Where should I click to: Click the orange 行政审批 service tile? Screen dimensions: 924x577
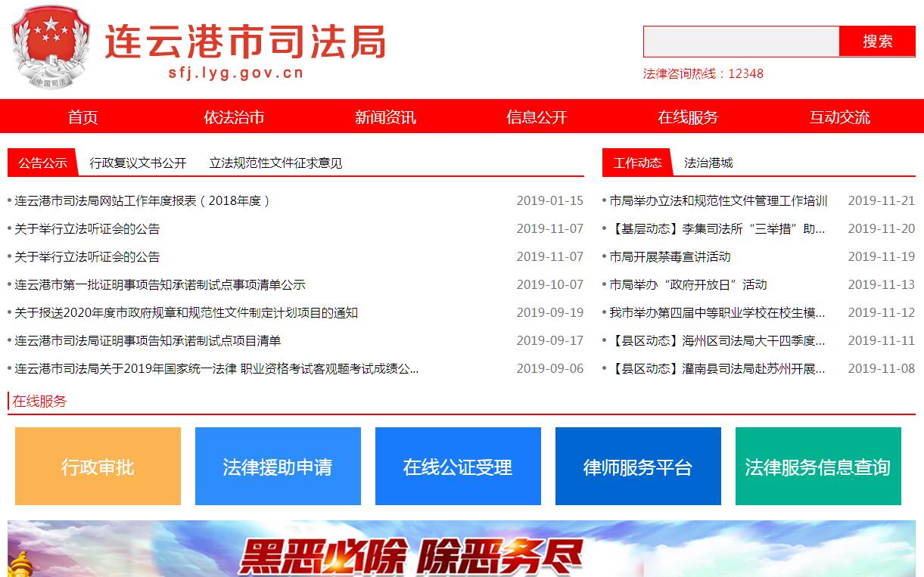[x=98, y=467]
